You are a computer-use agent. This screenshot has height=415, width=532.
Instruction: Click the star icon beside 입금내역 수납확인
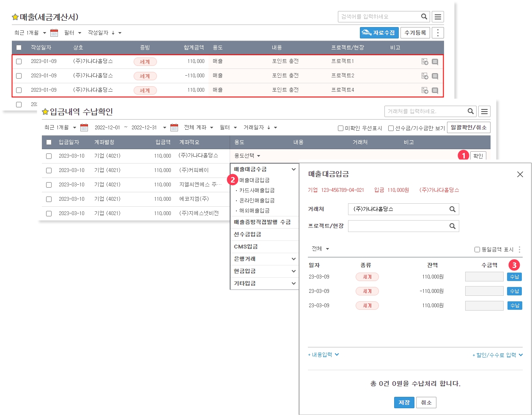pyautogui.click(x=45, y=112)
